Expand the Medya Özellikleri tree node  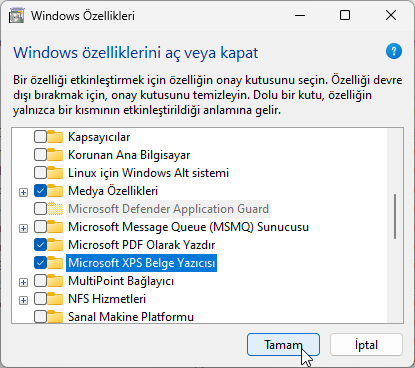click(23, 192)
